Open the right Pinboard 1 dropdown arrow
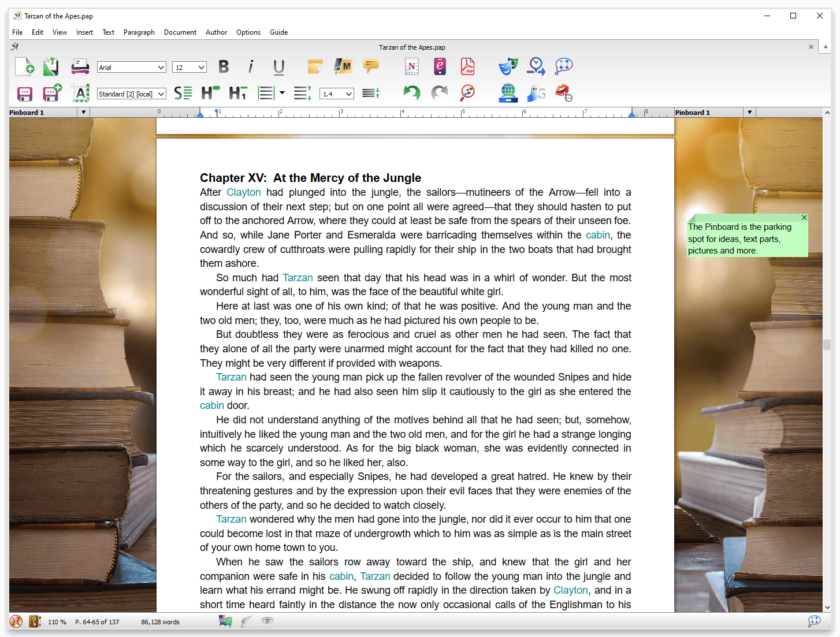 point(749,113)
